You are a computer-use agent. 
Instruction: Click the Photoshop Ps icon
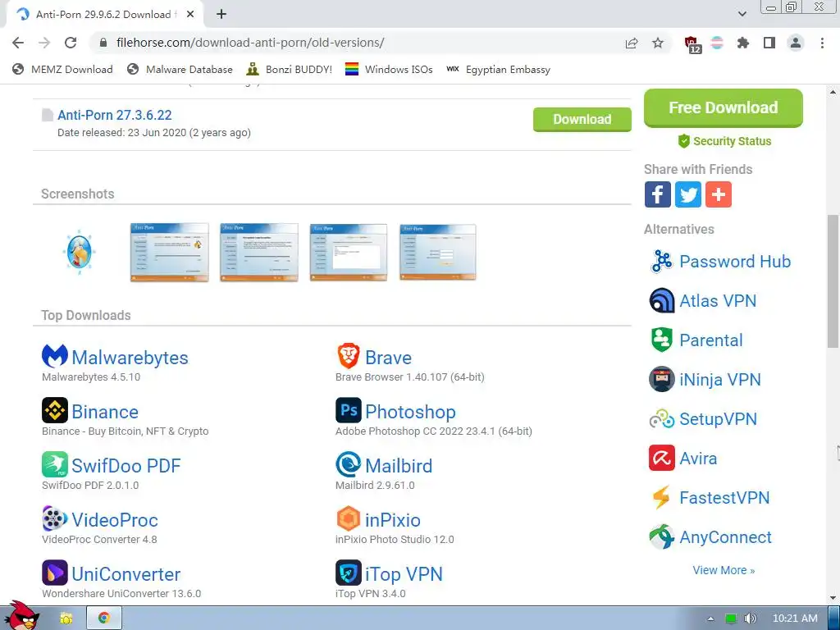tap(348, 410)
